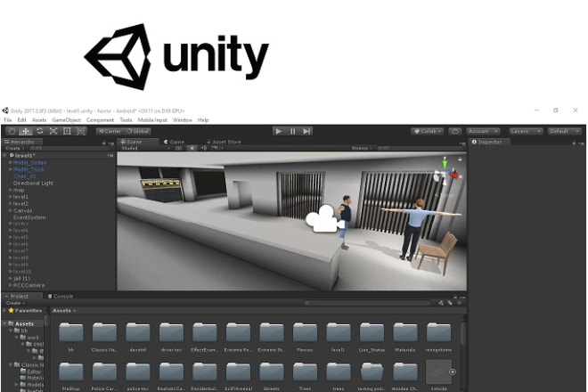Image resolution: width=588 pixels, height=392 pixels.
Task: Open the Edit menu
Action: (x=21, y=120)
